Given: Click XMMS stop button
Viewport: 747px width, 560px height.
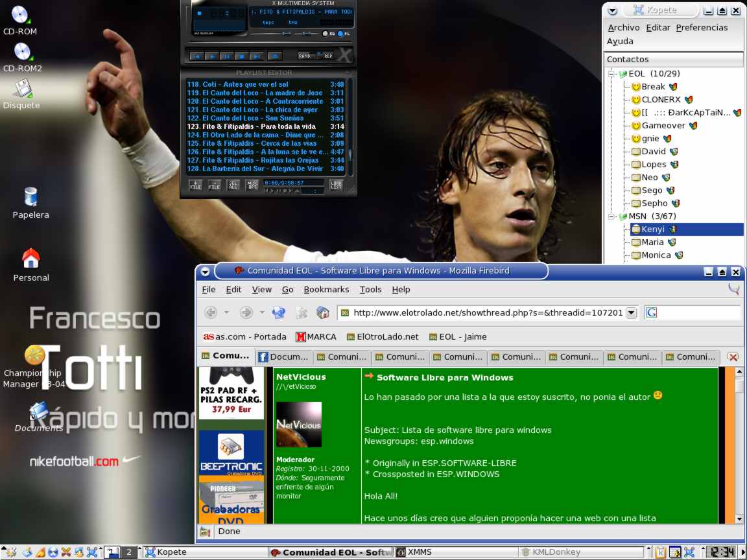Looking at the screenshot, I should [x=241, y=56].
